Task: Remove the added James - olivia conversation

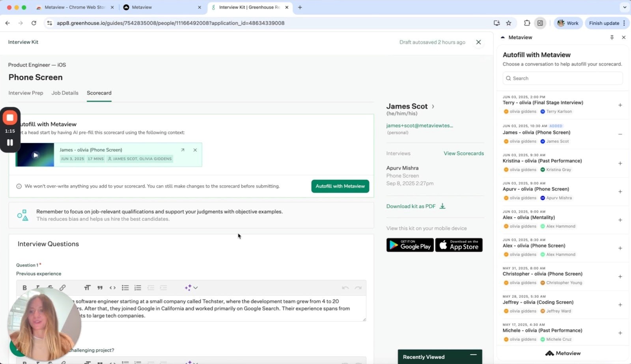Action: coord(620,134)
